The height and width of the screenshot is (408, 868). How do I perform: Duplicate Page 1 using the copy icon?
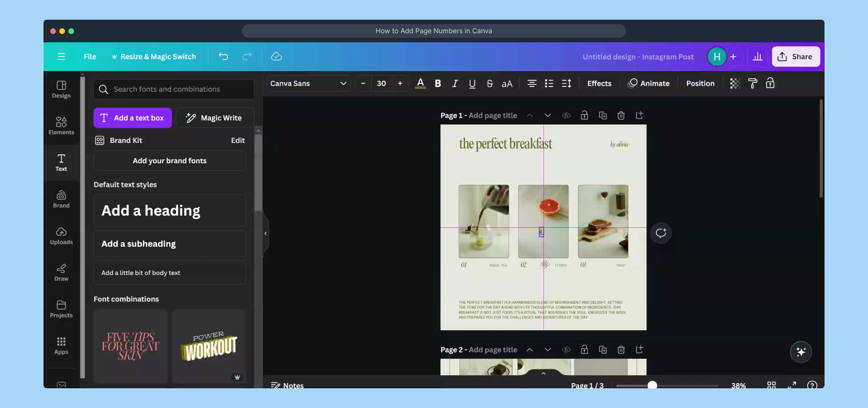click(x=603, y=116)
